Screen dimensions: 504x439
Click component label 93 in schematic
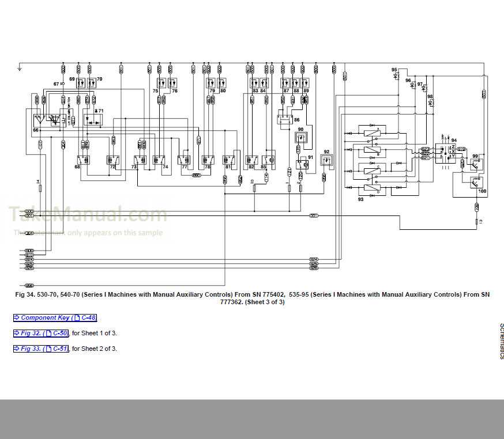tap(360, 199)
